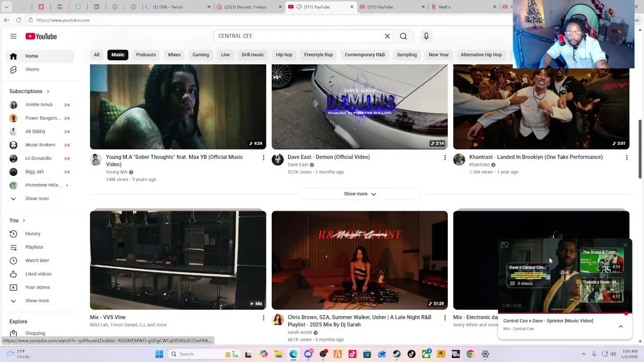644x362 pixels.
Task: Open Music Brokers subscription channel
Action: [40, 145]
